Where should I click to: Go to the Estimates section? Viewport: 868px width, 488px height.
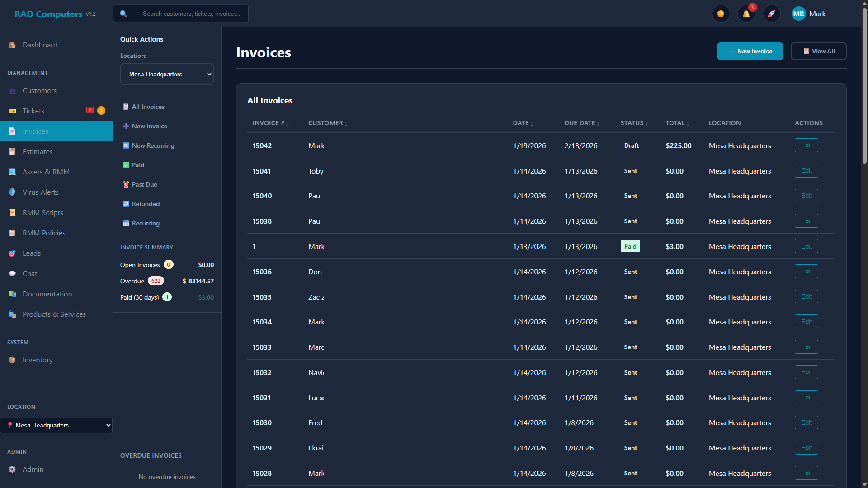click(x=38, y=151)
